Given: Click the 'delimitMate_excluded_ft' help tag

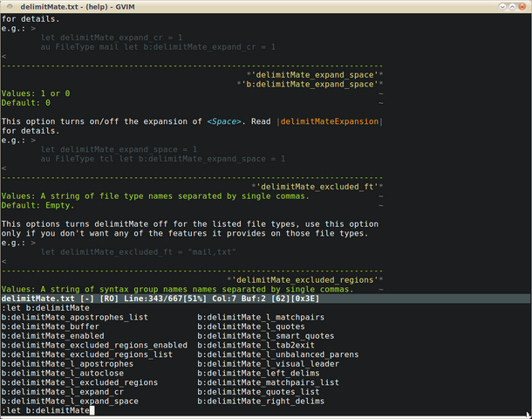Looking at the screenshot, I should [317, 187].
